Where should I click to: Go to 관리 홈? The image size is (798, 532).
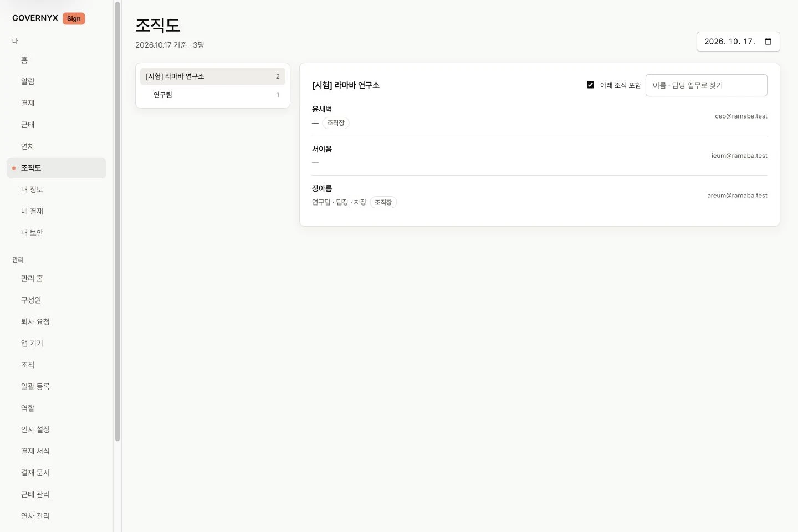point(57,278)
